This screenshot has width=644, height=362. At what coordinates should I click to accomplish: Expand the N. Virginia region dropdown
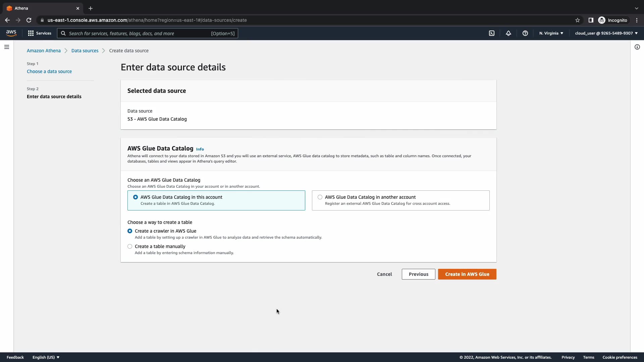tap(551, 33)
